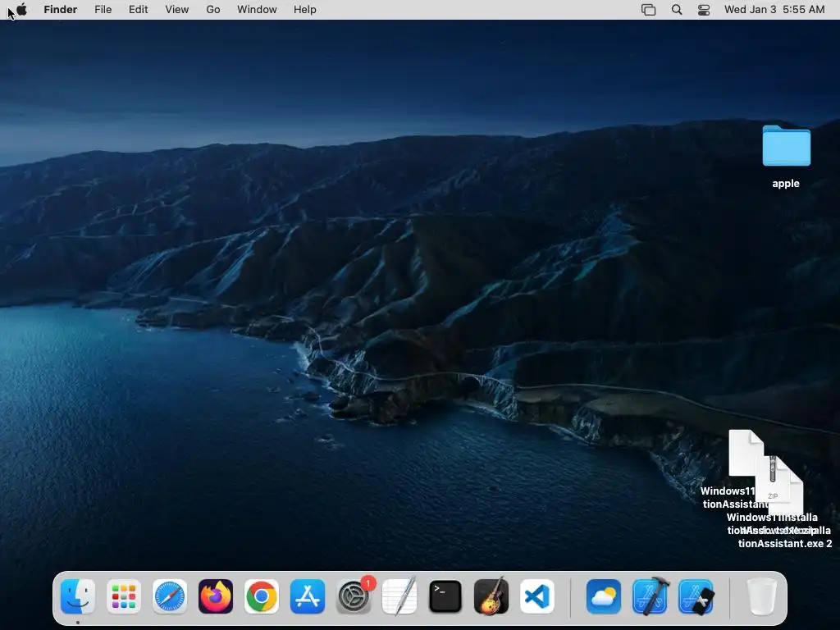This screenshot has height=630, width=840.
Task: Open the Go menu
Action: tap(213, 10)
